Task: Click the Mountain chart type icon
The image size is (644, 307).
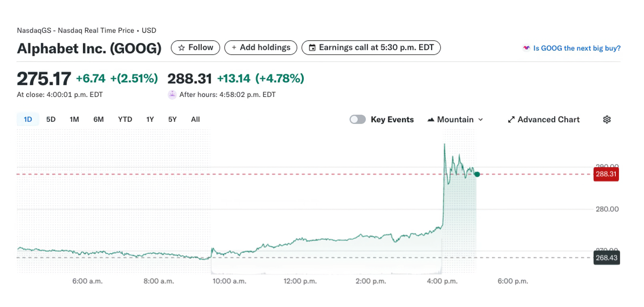Action: 431,120
